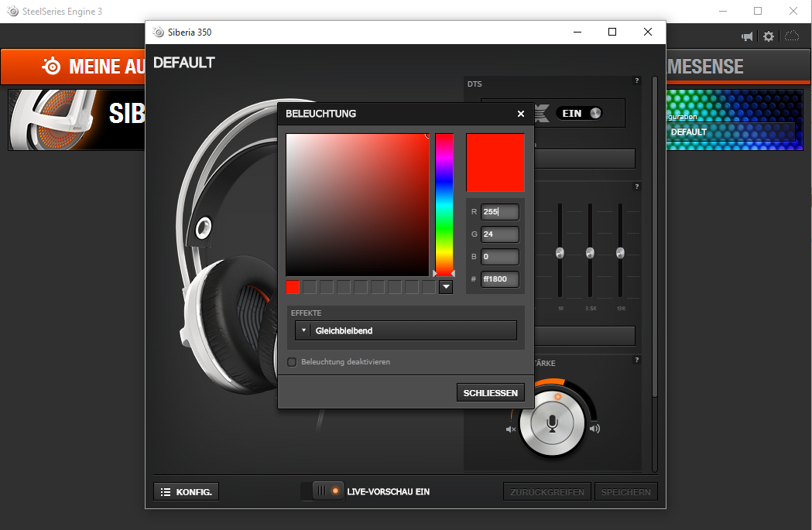Image resolution: width=812 pixels, height=530 pixels.
Task: Open the help question mark for DTS
Action: [637, 80]
